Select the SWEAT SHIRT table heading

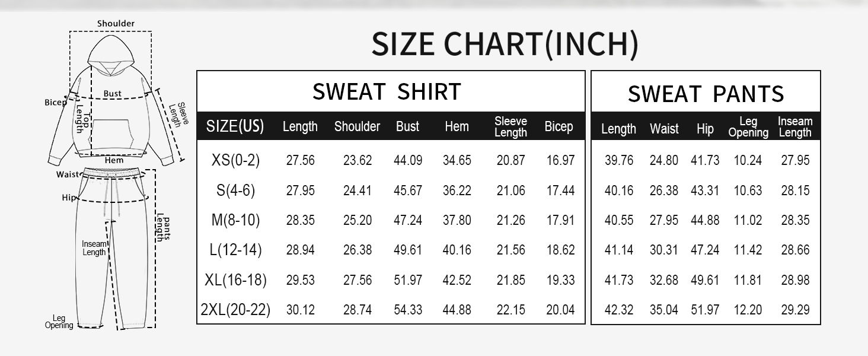[387, 92]
